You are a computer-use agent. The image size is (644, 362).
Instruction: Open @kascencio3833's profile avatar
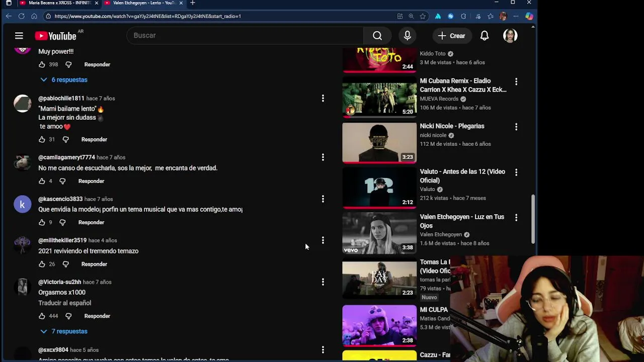click(x=22, y=204)
